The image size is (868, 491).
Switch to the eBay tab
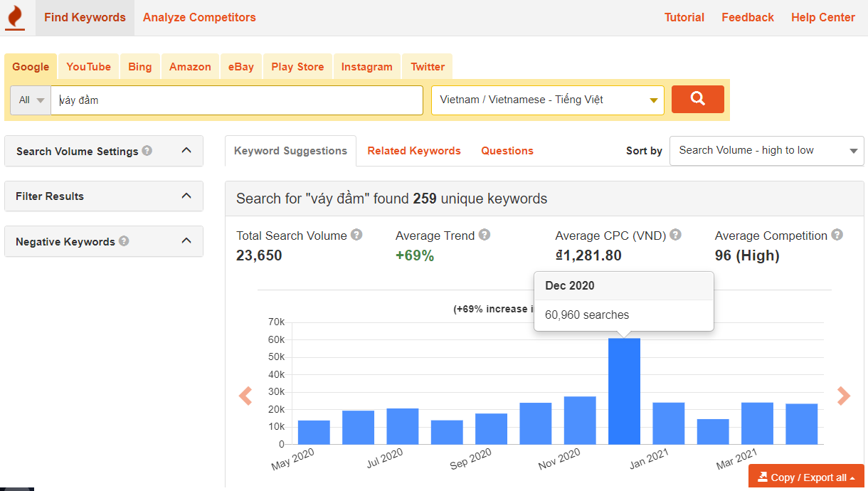point(241,67)
